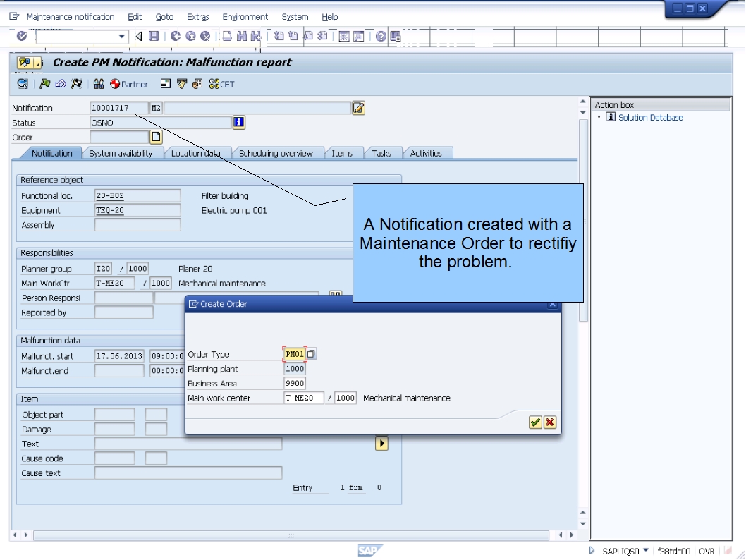The height and width of the screenshot is (560, 746).
Task: Click the notepad Long text icon in toolbar
Action: (x=182, y=84)
